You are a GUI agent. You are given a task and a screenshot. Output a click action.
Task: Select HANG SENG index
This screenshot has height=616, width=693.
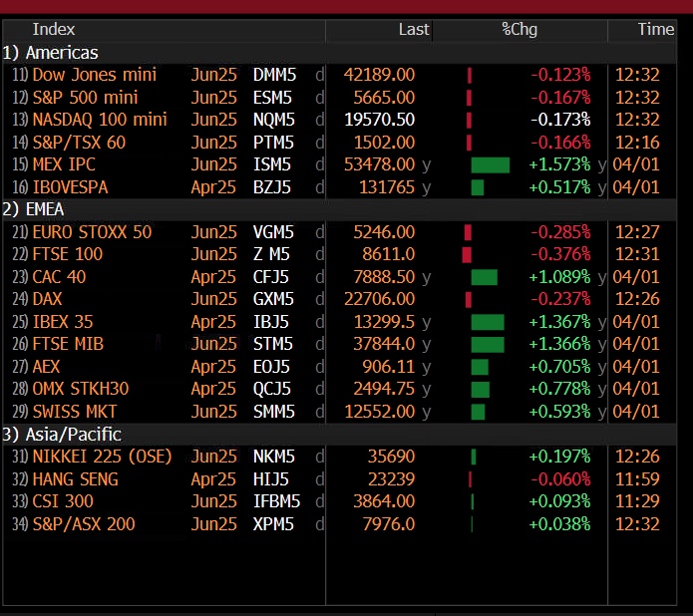tap(76, 479)
